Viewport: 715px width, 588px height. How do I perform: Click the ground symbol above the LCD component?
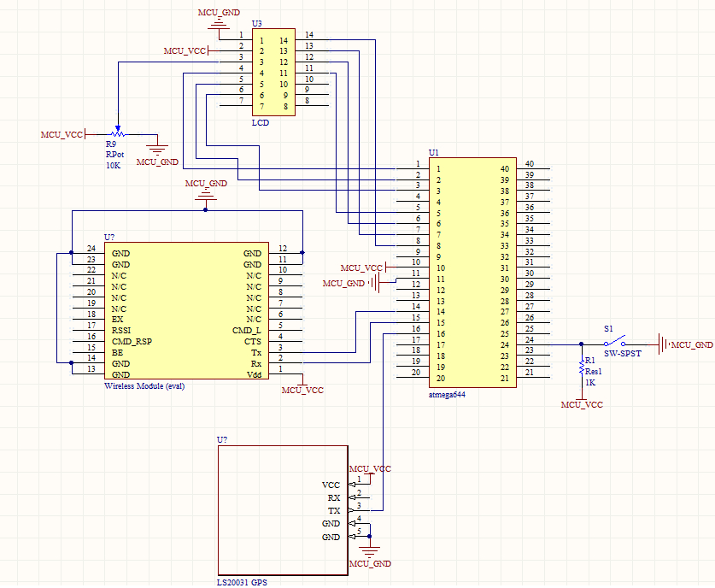click(x=219, y=25)
